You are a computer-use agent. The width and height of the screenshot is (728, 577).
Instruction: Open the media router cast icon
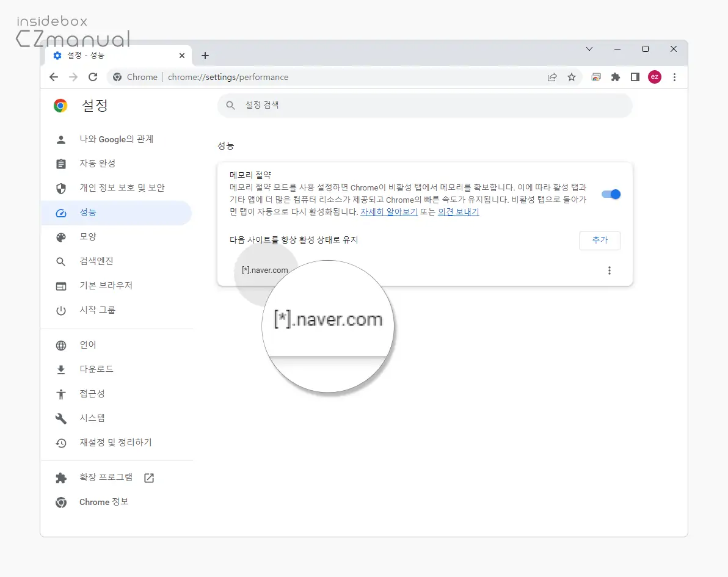click(596, 77)
